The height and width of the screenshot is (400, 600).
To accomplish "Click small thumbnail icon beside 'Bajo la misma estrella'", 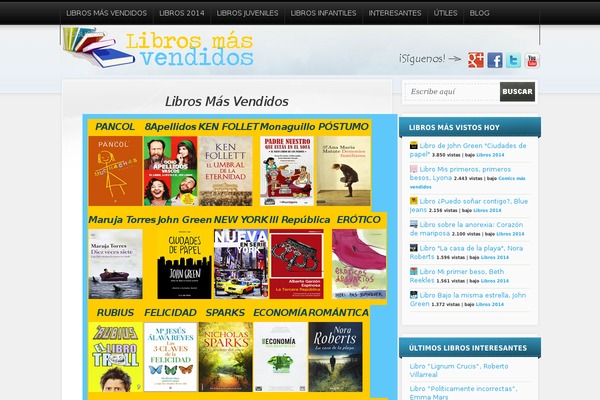I will (414, 295).
